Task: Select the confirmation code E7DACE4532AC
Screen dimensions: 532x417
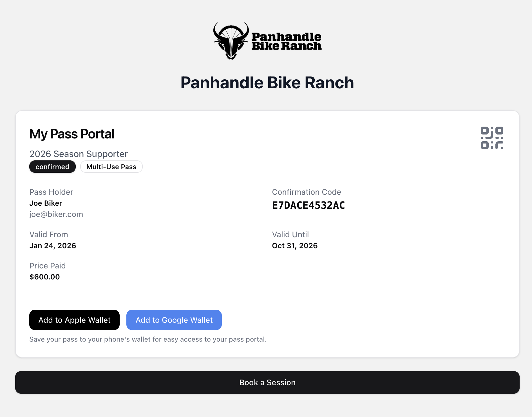Action: click(x=308, y=205)
